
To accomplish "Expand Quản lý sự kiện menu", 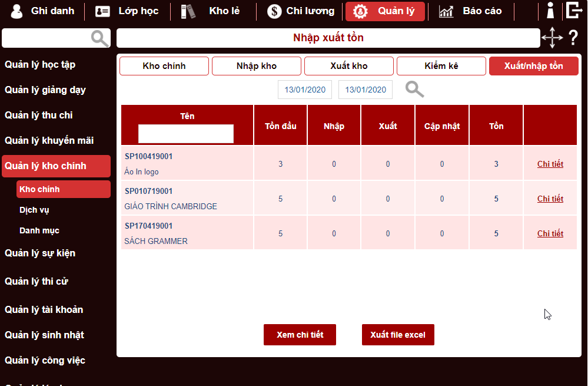I will coord(40,253).
